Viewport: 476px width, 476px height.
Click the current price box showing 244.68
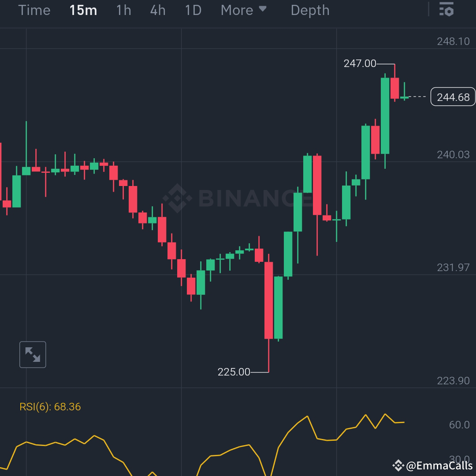coord(453,97)
